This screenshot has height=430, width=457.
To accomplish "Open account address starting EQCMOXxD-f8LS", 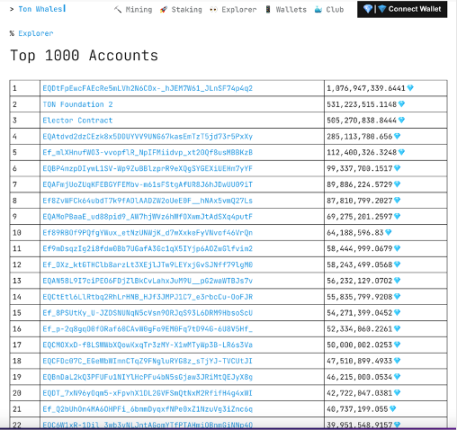I will 147,345.
